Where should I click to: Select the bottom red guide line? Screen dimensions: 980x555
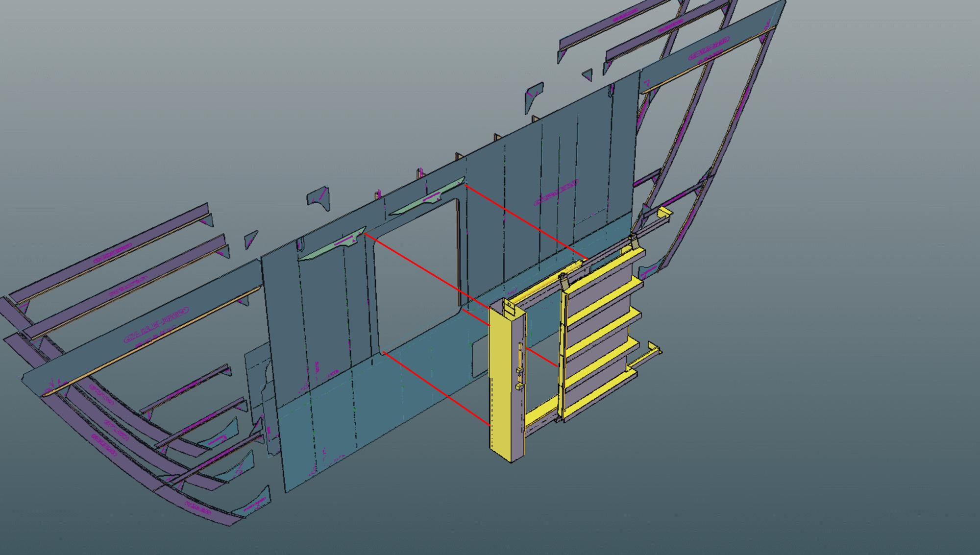tap(436, 388)
